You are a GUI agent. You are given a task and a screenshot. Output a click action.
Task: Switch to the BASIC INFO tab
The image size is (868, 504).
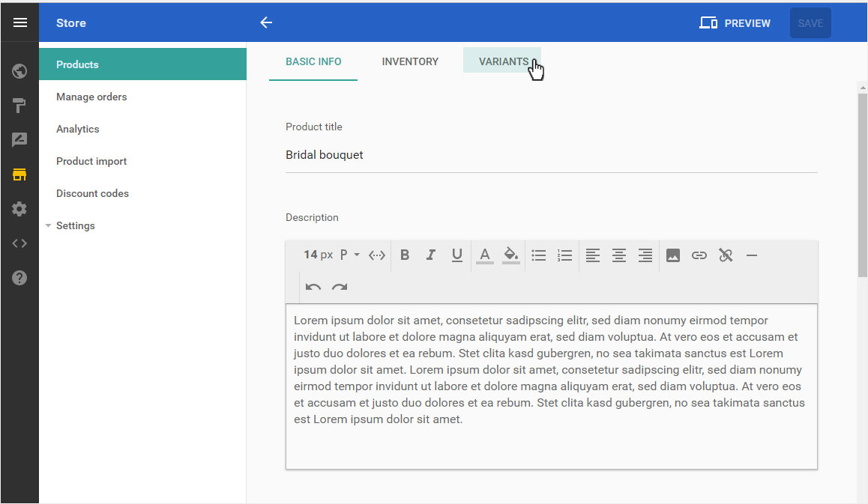coord(313,62)
